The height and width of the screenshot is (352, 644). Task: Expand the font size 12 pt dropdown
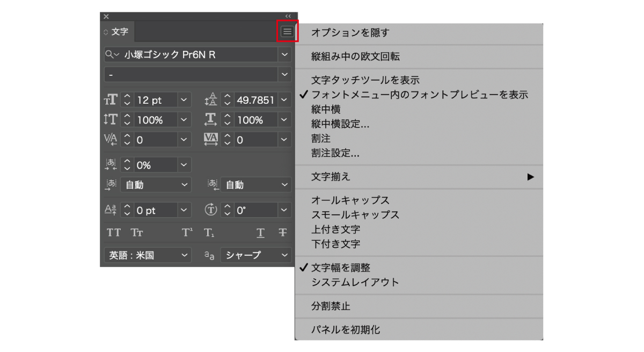point(184,100)
